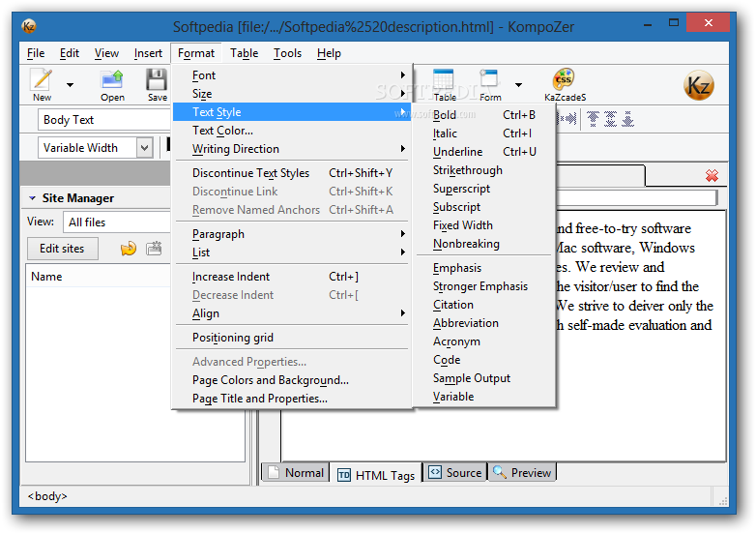Expand the Size submenu

pyautogui.click(x=292, y=94)
